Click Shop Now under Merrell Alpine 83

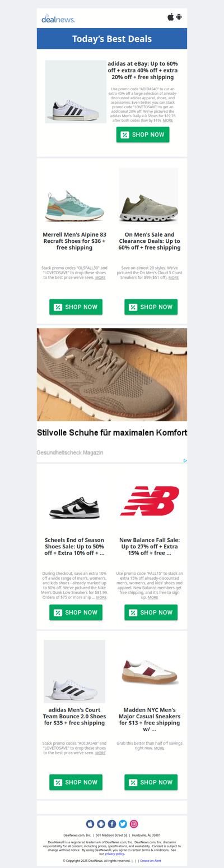pyautogui.click(x=76, y=307)
